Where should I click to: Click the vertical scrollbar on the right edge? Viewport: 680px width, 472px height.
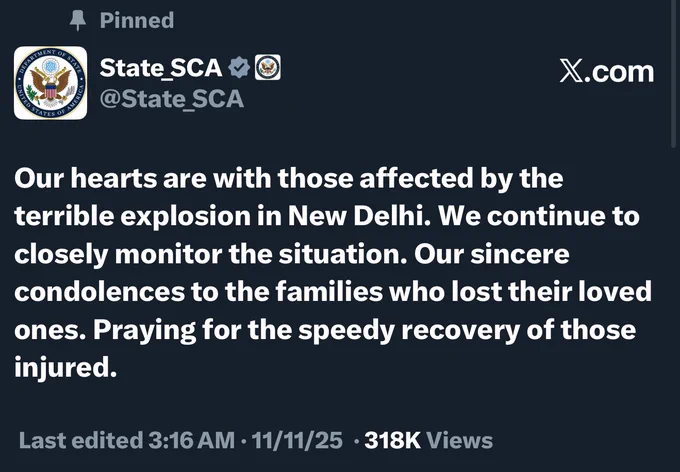tap(673, 74)
